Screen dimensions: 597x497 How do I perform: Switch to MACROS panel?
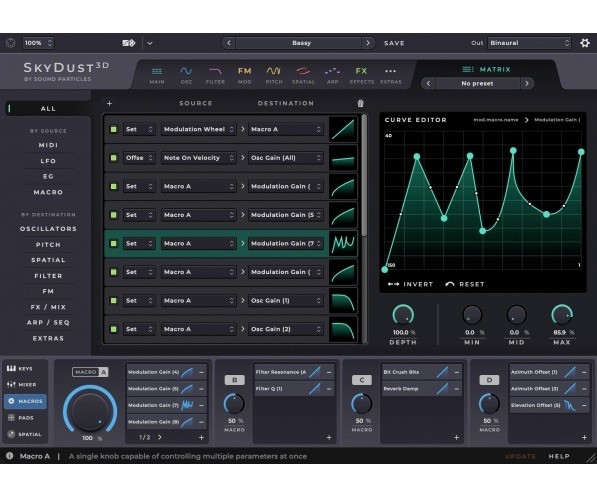(25, 401)
